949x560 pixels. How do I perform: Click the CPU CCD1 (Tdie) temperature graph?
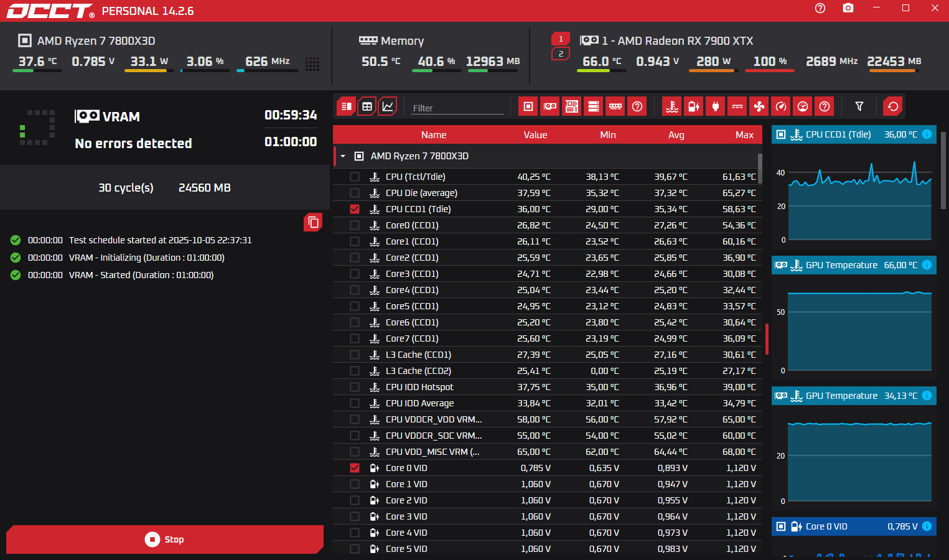pyautogui.click(x=854, y=197)
